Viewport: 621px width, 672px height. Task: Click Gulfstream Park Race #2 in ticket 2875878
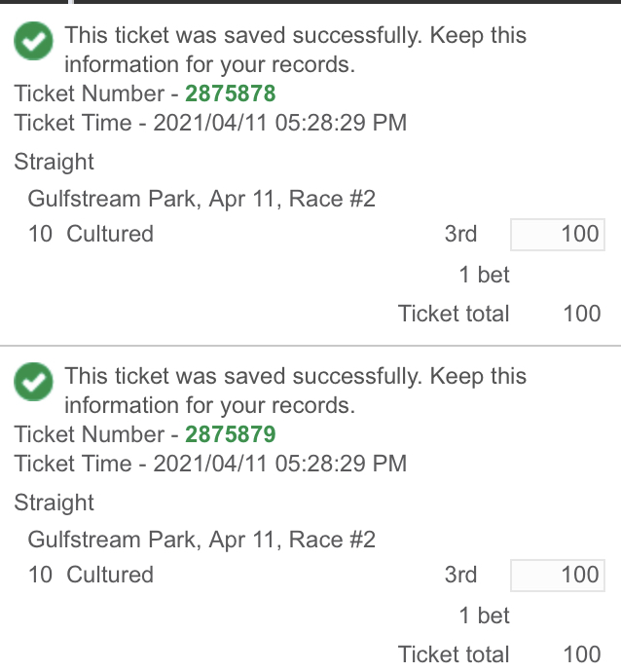(x=201, y=200)
